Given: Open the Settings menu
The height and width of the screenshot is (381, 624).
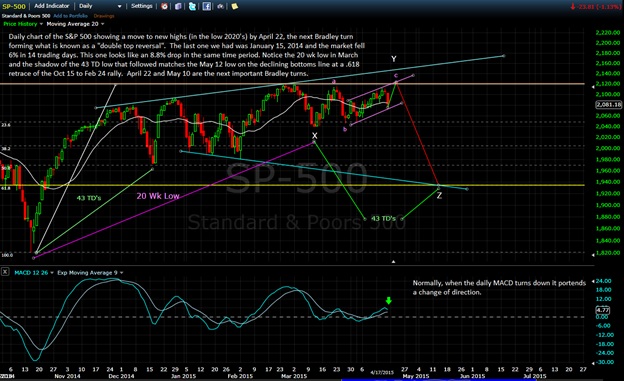Looking at the screenshot, I should 142,6.
